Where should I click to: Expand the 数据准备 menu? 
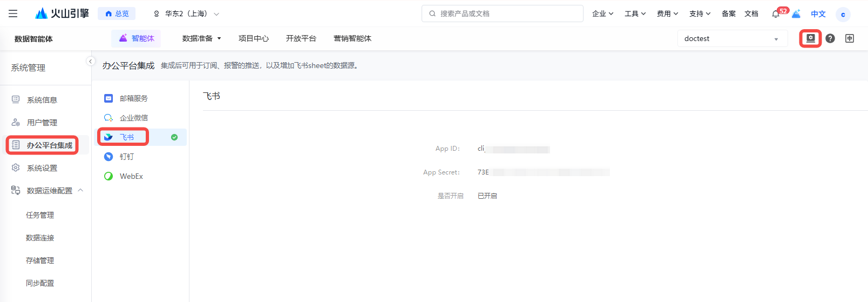202,38
